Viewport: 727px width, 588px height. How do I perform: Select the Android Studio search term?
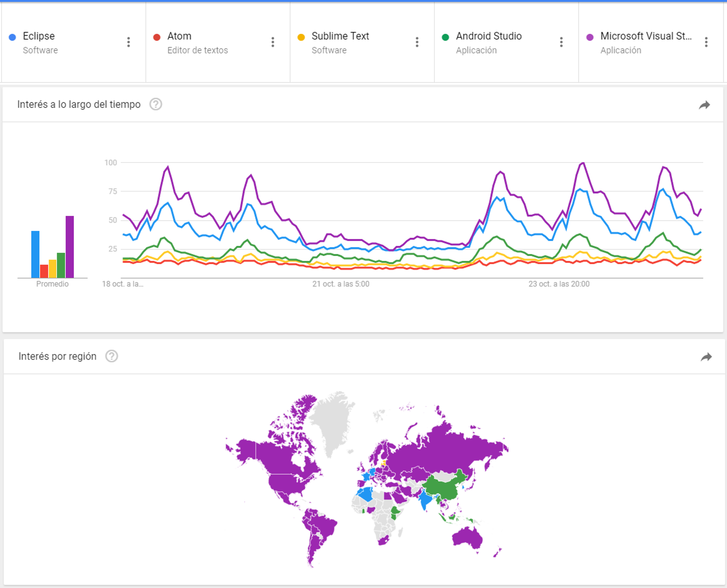(x=489, y=36)
